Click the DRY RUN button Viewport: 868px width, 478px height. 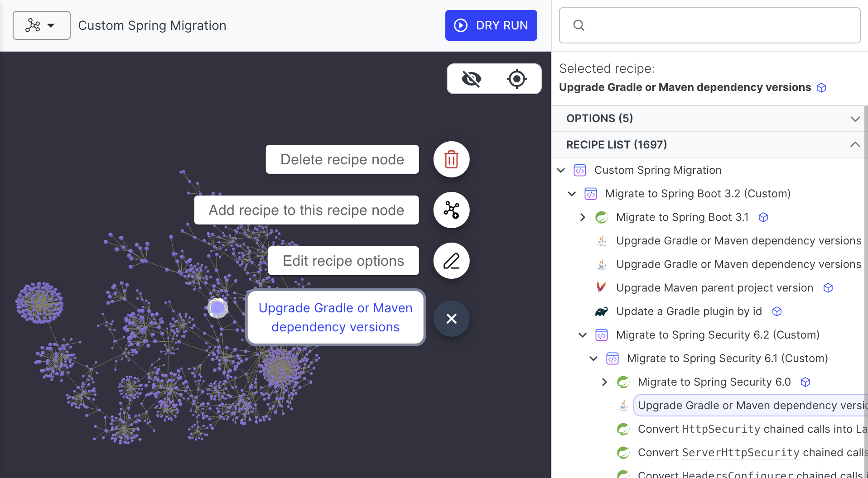click(x=491, y=25)
